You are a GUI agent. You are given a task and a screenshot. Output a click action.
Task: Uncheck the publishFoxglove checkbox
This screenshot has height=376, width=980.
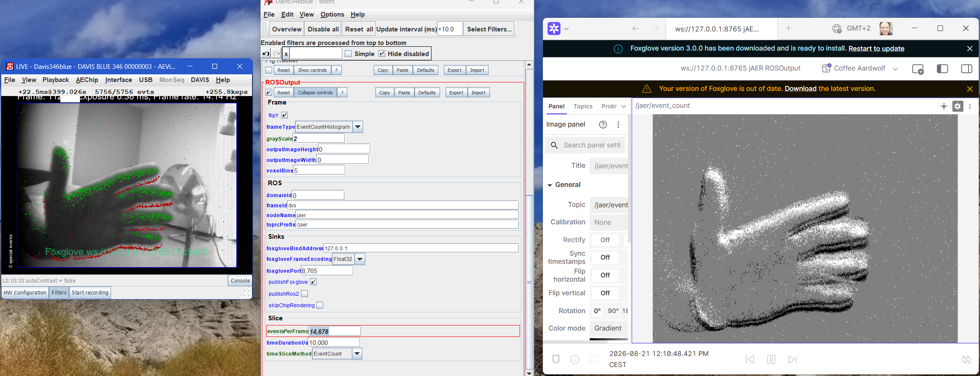coord(313,282)
